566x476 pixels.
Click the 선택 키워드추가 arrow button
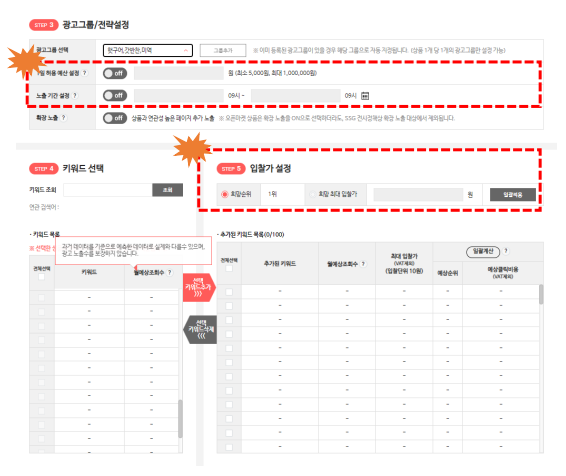coord(199,287)
